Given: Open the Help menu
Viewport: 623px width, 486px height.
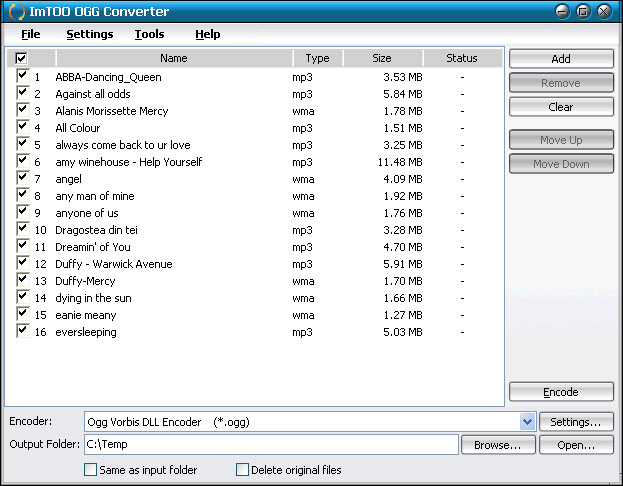Looking at the screenshot, I should [207, 35].
